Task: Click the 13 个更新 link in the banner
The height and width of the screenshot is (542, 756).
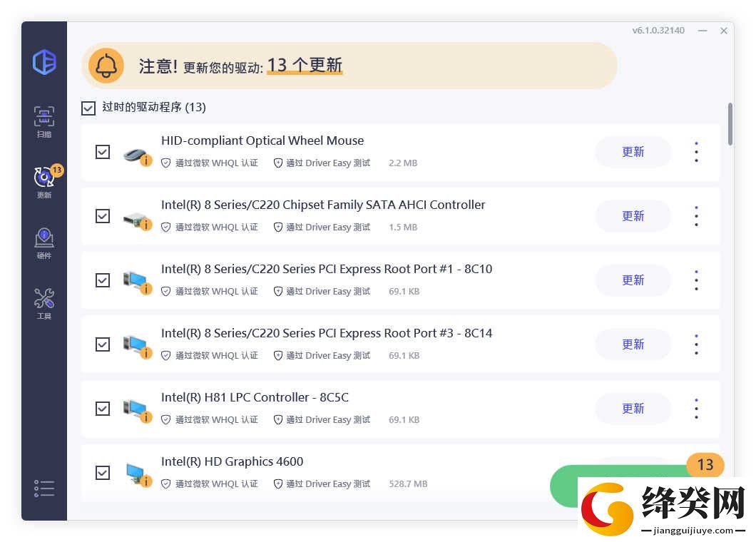Action: pos(305,65)
